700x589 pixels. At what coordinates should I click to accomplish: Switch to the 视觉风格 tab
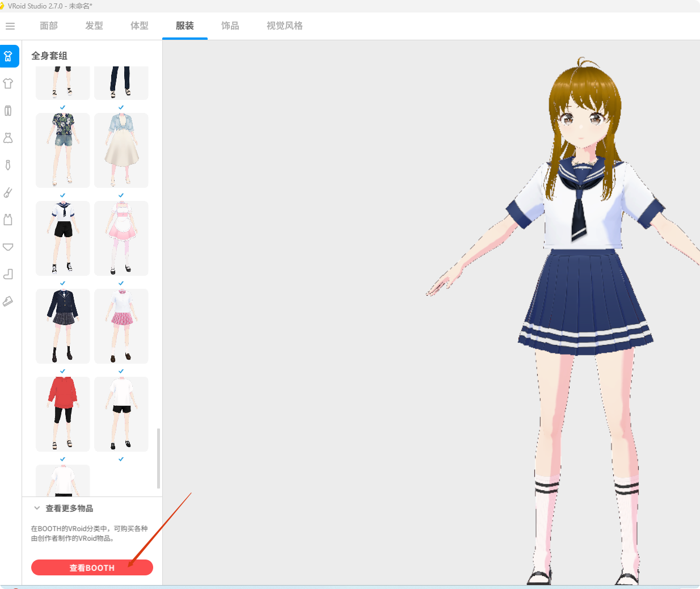(x=285, y=26)
